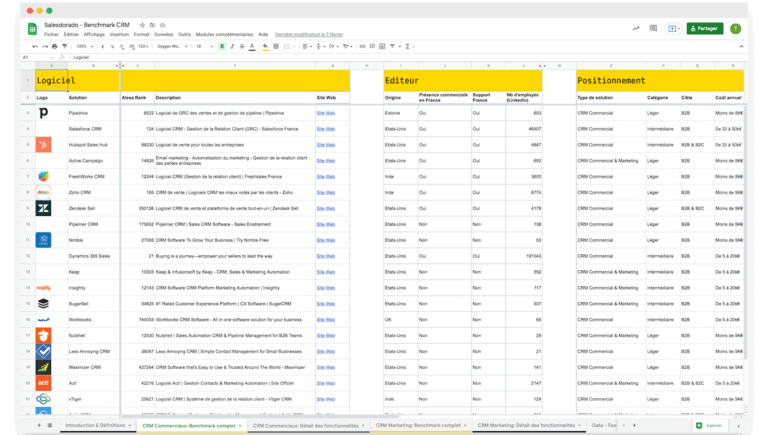Open the Modules complémentaires menu
The image size is (768, 435).
pos(224,35)
